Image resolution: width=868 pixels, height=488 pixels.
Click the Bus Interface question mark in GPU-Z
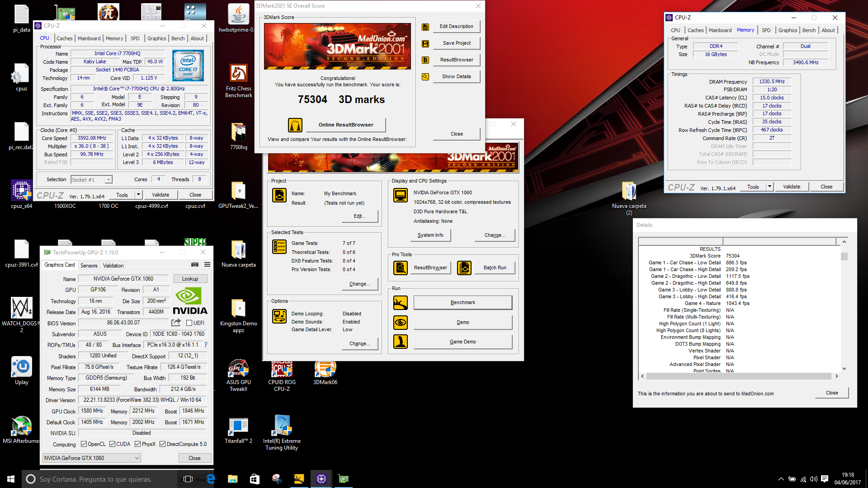(x=206, y=345)
